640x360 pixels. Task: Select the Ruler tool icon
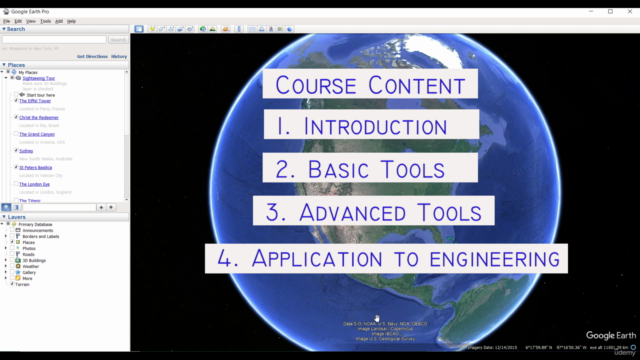click(x=239, y=29)
